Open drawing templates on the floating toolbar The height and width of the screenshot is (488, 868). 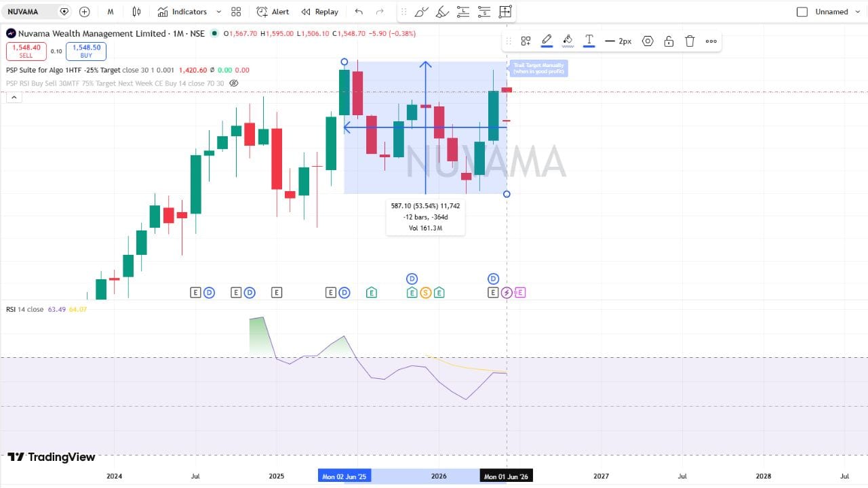526,41
